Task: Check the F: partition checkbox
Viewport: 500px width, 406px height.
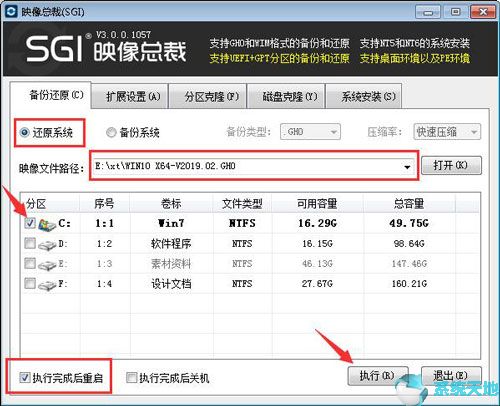Action: (30, 283)
